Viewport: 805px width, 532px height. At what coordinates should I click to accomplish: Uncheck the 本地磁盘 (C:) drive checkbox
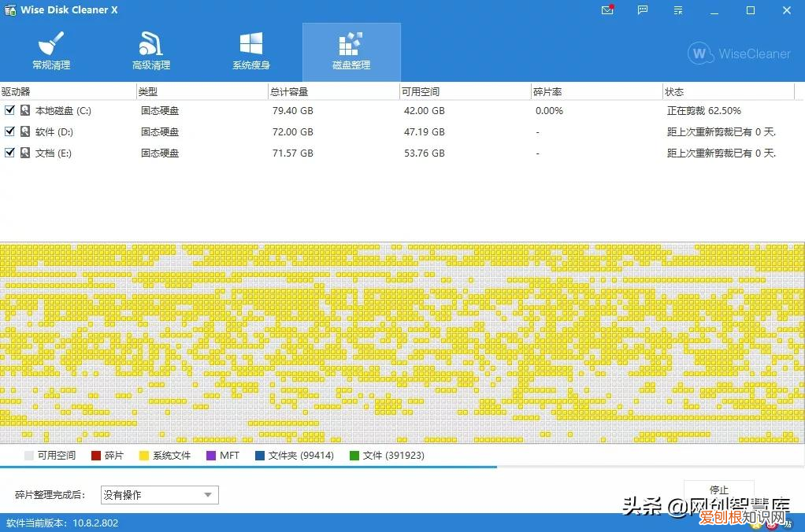9,110
